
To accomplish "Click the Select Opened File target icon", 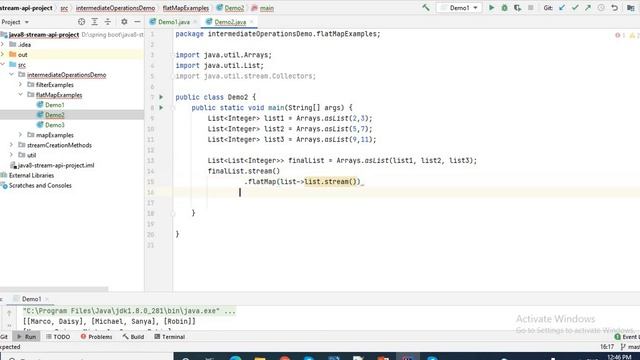I will click(x=81, y=22).
